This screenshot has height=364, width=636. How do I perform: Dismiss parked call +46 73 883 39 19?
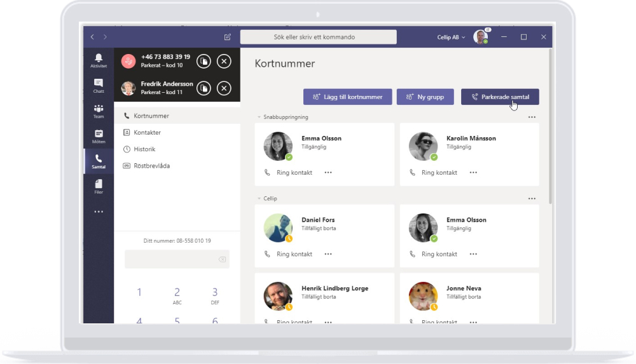224,61
